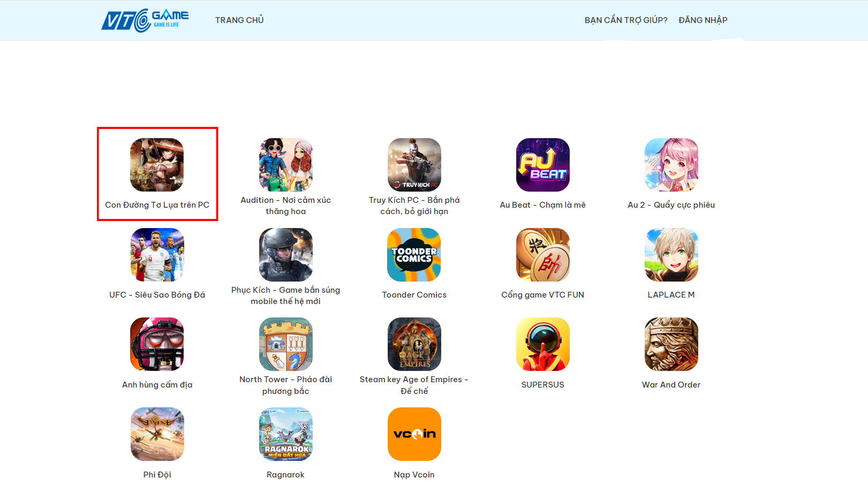Select the Phi Đội airplane icon
The width and height of the screenshot is (868, 493).
[x=157, y=434]
